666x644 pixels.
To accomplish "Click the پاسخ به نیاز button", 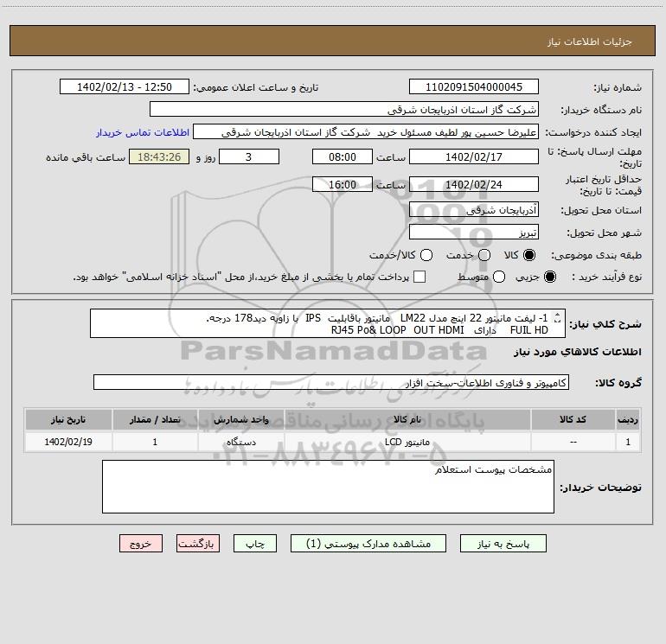I will point(503,544).
